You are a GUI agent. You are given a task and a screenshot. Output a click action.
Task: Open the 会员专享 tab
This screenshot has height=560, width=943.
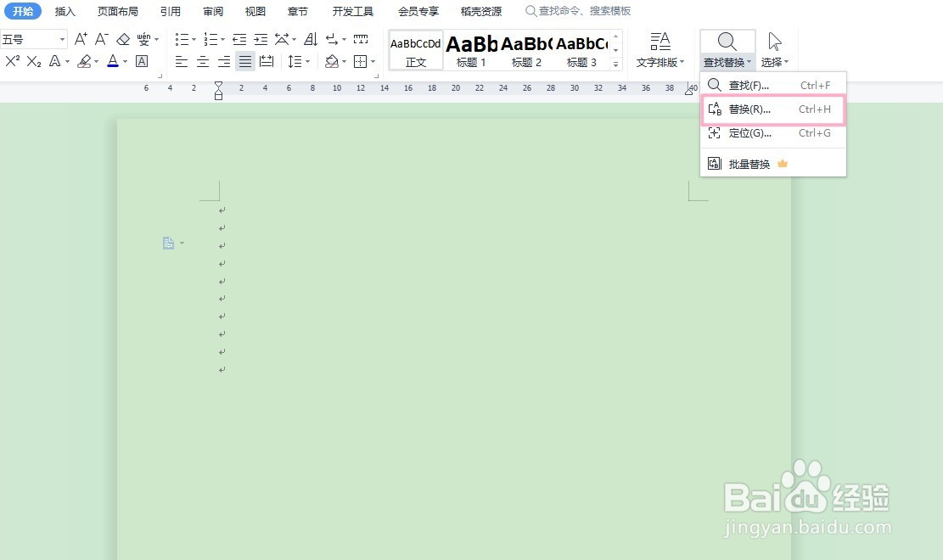coord(418,11)
